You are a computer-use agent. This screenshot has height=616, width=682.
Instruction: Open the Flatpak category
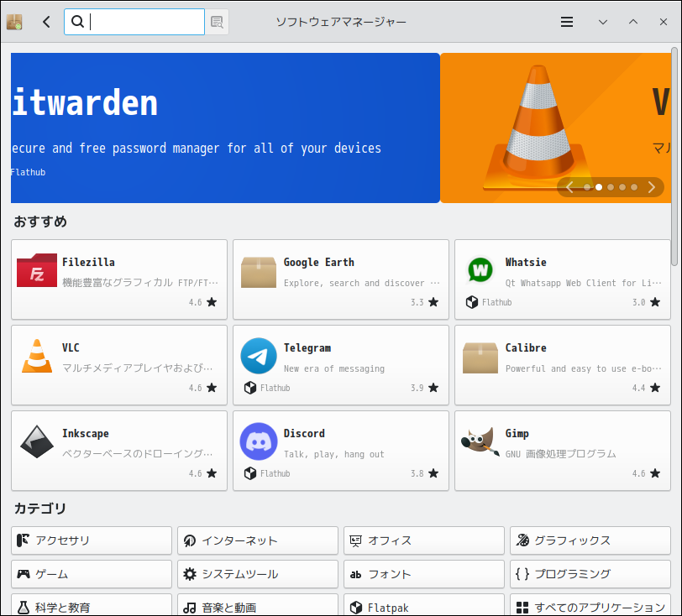click(x=423, y=605)
